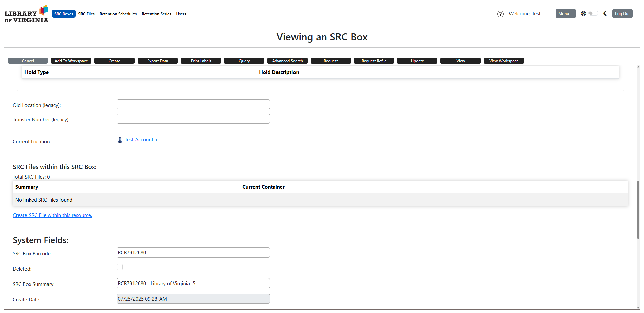
Task: Click the Test Account location link
Action: pos(139,140)
